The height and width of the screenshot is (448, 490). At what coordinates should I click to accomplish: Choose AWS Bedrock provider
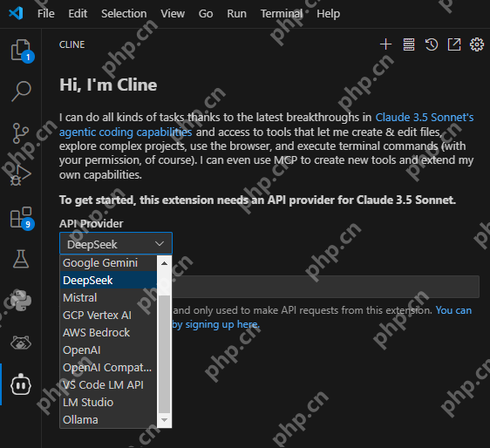click(x=108, y=333)
